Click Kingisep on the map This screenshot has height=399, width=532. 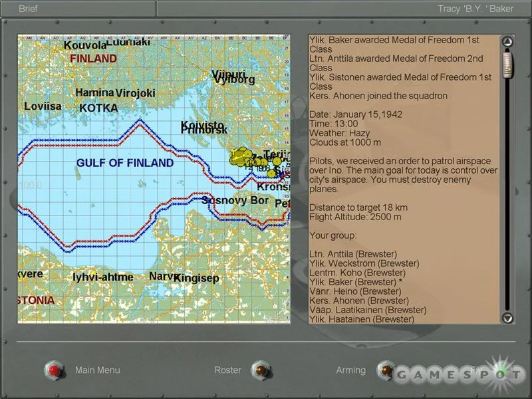[196, 278]
